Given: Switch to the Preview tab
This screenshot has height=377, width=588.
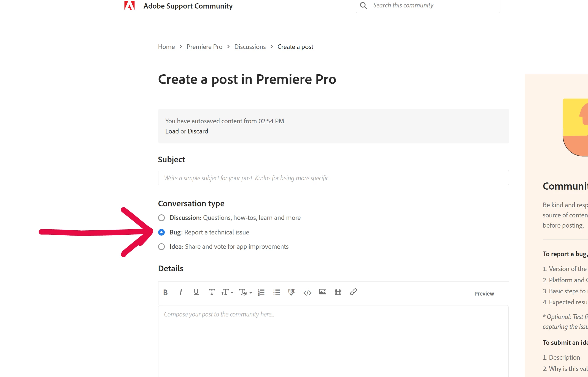Looking at the screenshot, I should click(484, 294).
